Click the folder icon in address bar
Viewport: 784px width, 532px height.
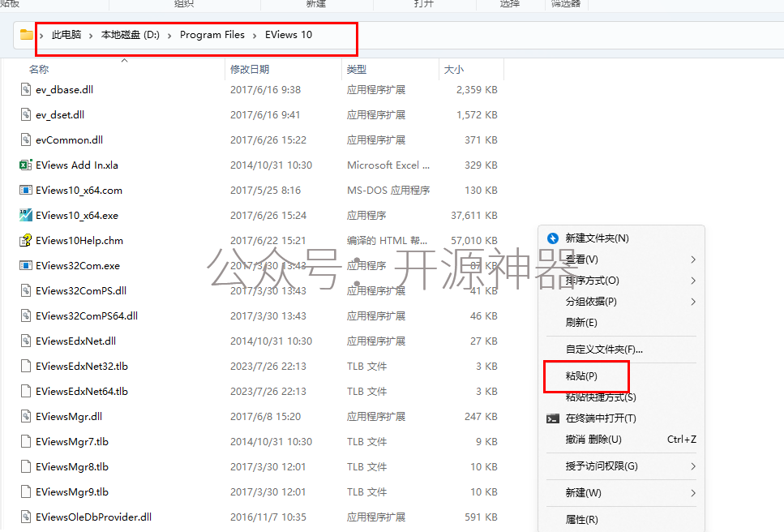[x=26, y=35]
